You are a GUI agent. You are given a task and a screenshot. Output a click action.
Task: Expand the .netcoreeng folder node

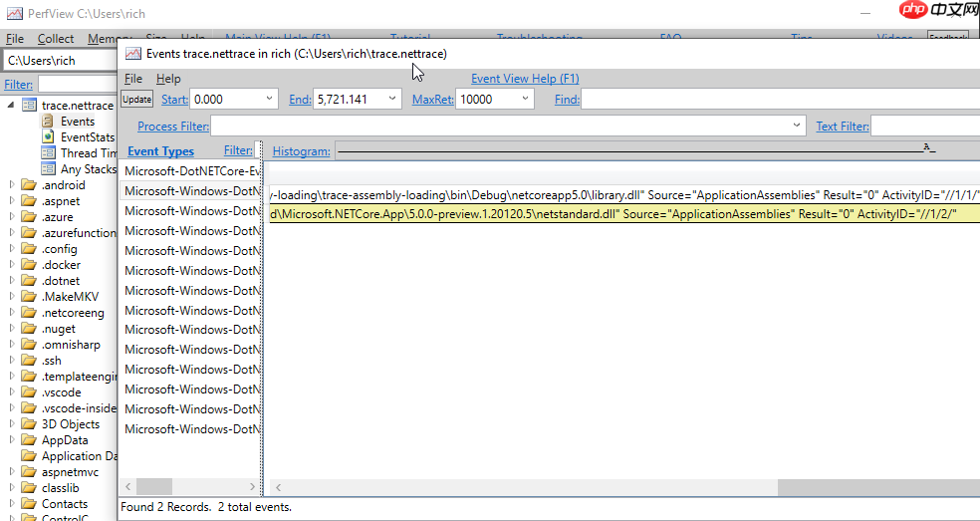[11, 313]
